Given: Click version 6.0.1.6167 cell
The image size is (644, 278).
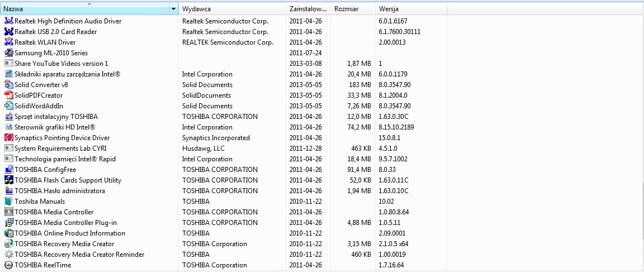Looking at the screenshot, I should pos(393,21).
